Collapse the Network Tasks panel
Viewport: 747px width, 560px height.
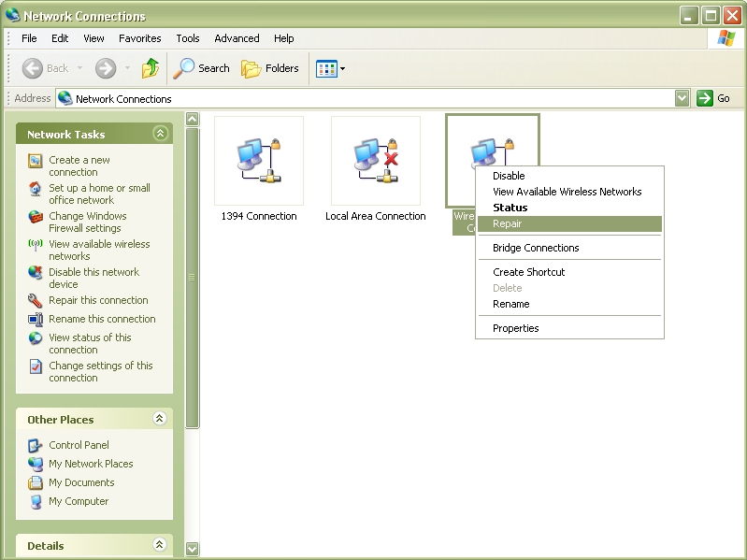click(x=160, y=134)
